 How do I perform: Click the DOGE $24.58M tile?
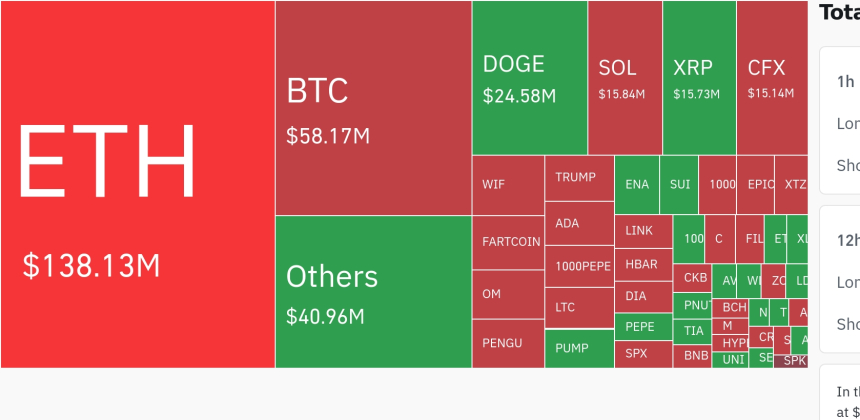[x=530, y=78]
